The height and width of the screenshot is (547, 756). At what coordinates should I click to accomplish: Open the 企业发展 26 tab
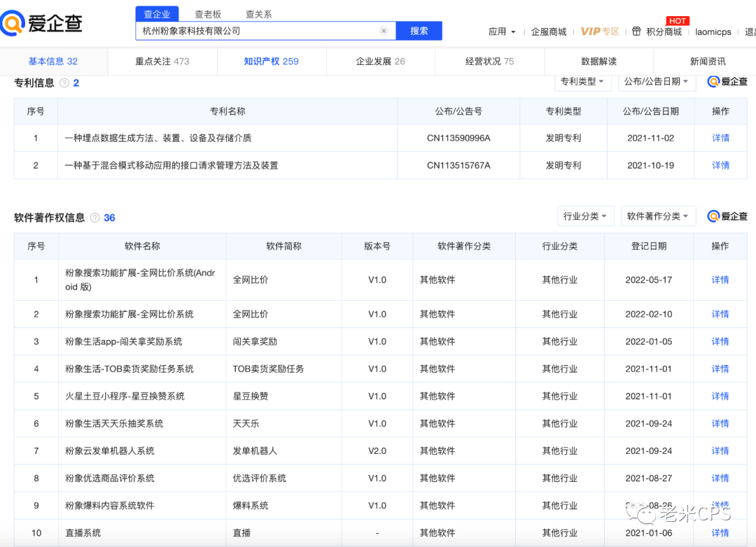pyautogui.click(x=380, y=62)
